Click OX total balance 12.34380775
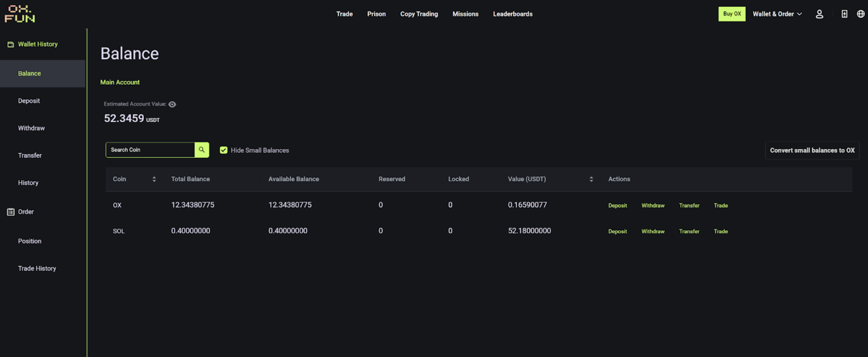This screenshot has height=357, width=868. [193, 205]
